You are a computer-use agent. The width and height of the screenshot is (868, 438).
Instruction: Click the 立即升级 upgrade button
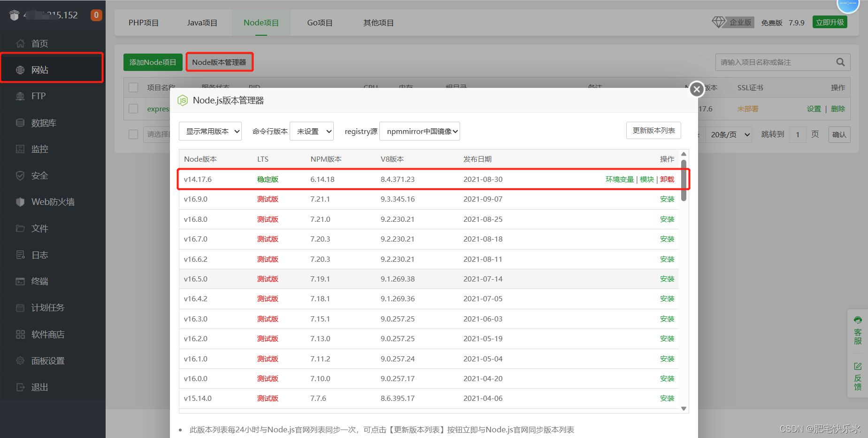830,22
